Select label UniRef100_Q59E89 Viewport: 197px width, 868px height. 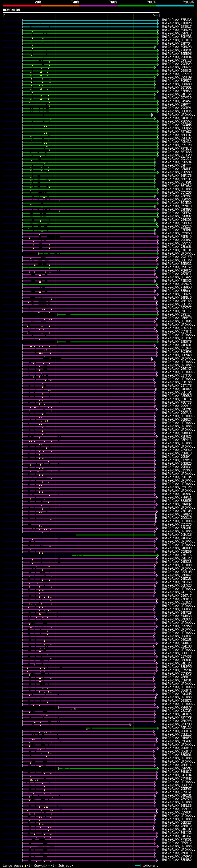[176, 551]
